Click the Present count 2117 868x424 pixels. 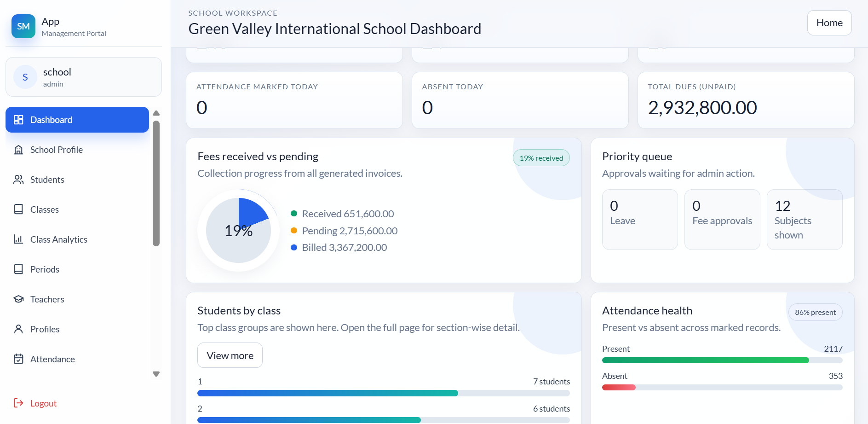tap(834, 349)
